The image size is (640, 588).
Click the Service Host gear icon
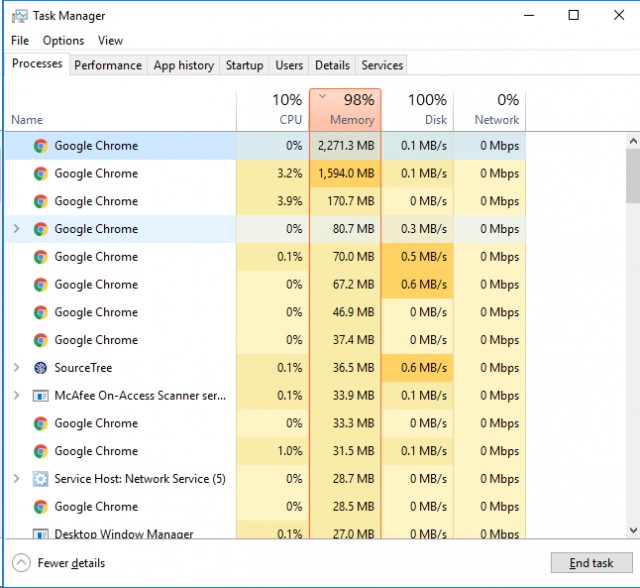(x=40, y=479)
